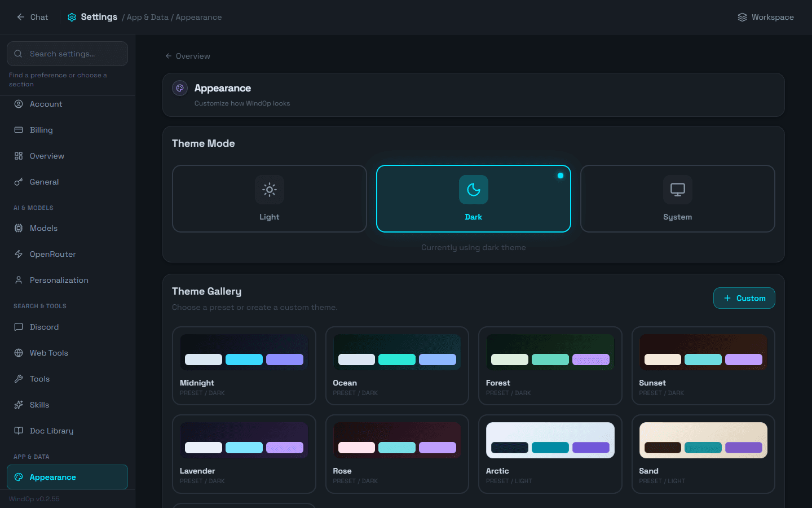The width and height of the screenshot is (812, 508).
Task: Click the 'Theme Gallery' heading
Action: click(x=206, y=291)
